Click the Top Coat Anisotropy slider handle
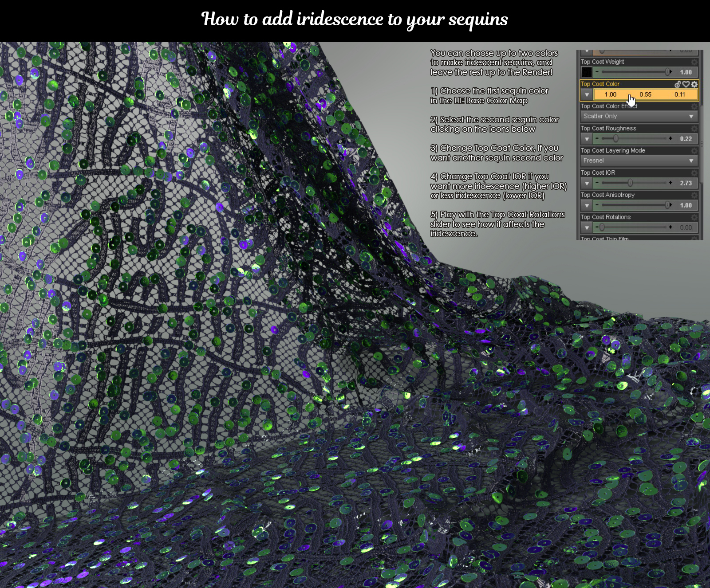The width and height of the screenshot is (710, 588). click(667, 205)
